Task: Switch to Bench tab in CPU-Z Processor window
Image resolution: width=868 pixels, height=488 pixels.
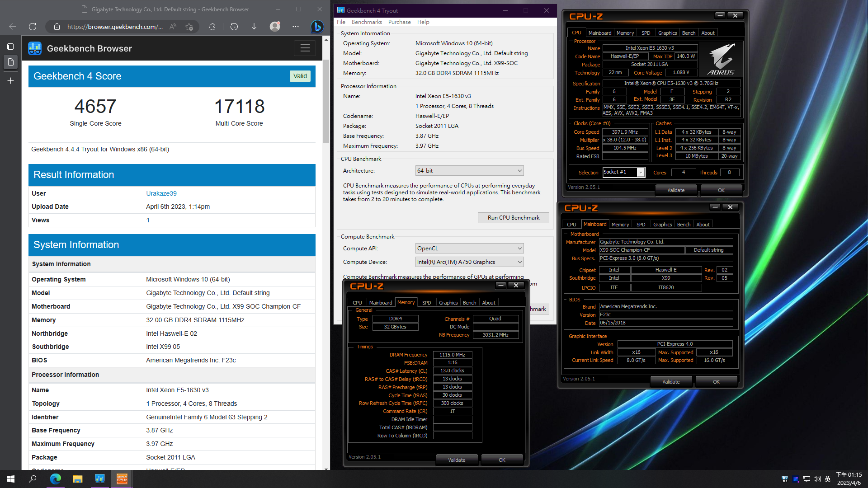Action: pyautogui.click(x=689, y=33)
